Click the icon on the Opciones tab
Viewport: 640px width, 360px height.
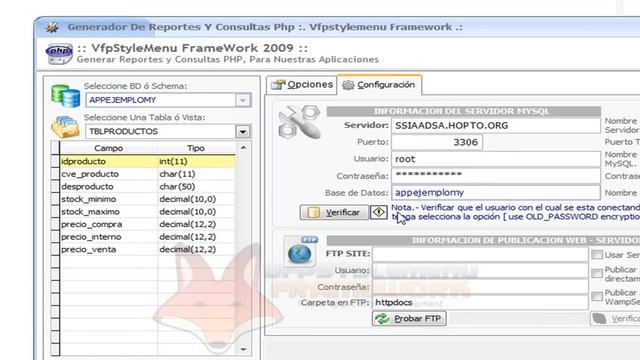(278, 84)
